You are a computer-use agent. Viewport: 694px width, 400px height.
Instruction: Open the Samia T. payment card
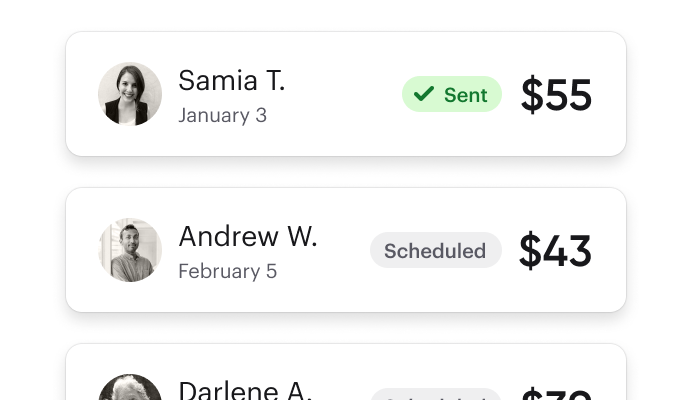[x=346, y=94]
